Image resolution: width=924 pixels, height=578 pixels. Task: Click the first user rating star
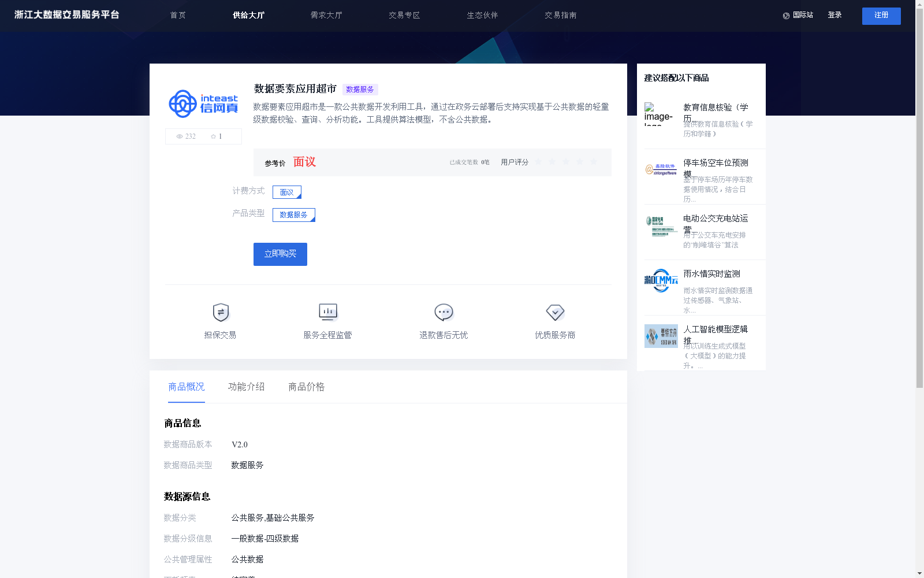coord(538,162)
